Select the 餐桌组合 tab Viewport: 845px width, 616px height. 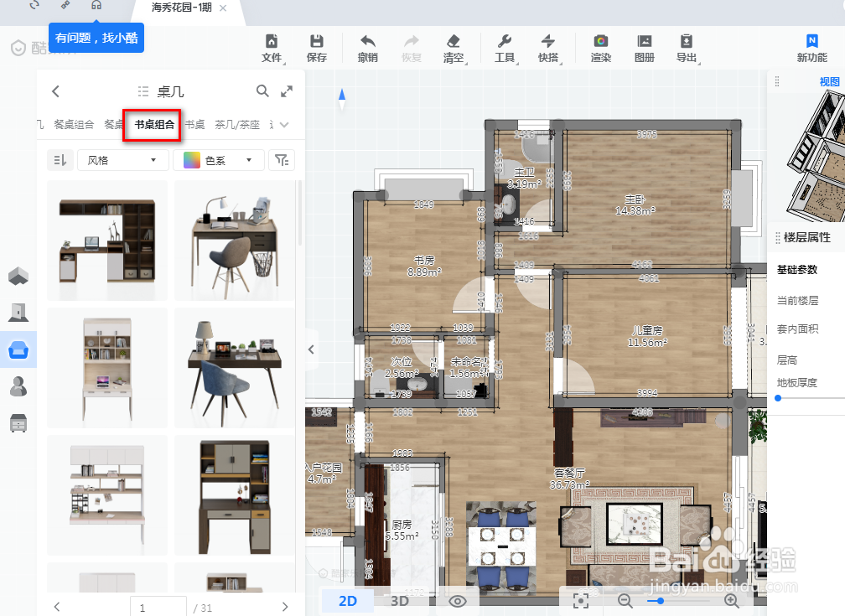(74, 125)
